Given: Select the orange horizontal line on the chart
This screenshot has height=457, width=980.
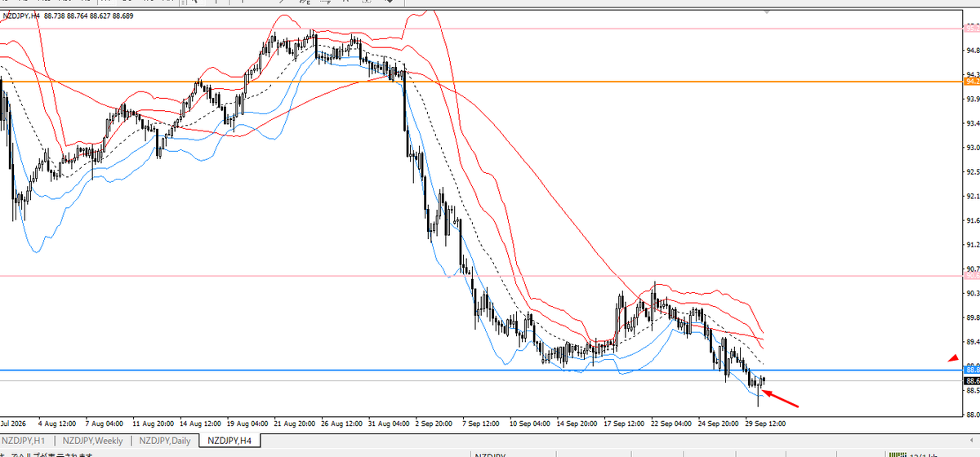Looking at the screenshot, I should point(482,82).
